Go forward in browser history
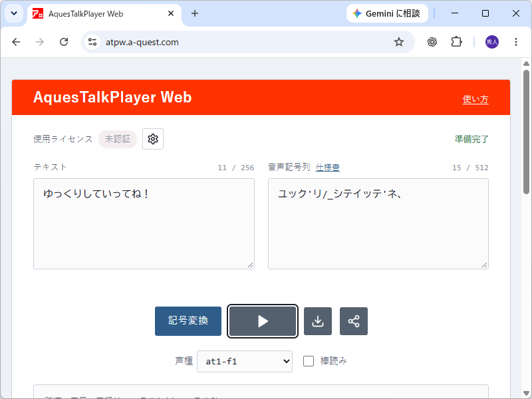The height and width of the screenshot is (399, 532). point(40,42)
